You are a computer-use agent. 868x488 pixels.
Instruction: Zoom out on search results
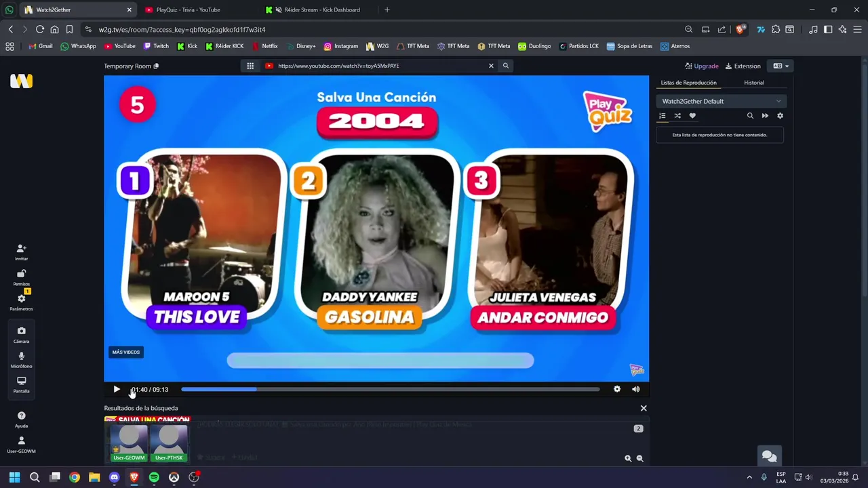(639, 458)
